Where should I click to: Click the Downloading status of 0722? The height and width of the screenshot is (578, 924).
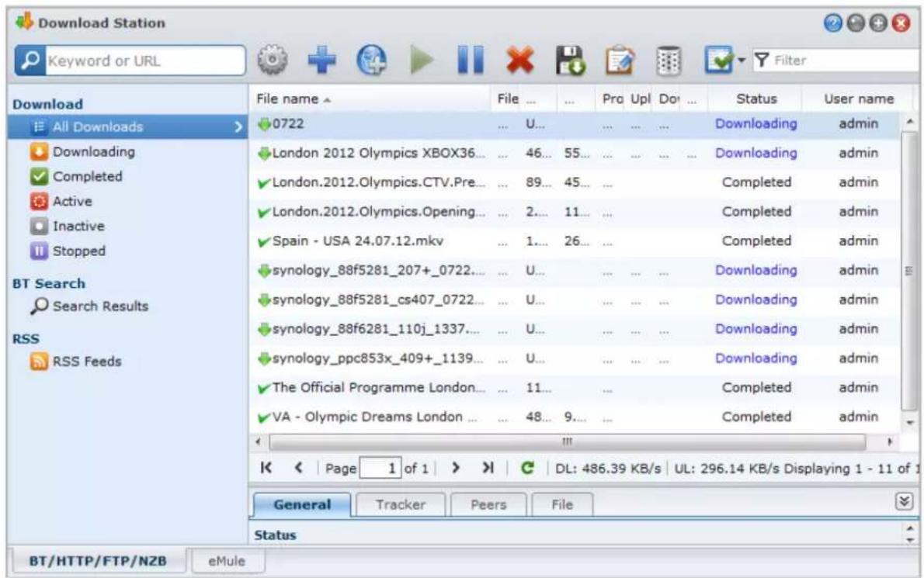click(x=756, y=123)
